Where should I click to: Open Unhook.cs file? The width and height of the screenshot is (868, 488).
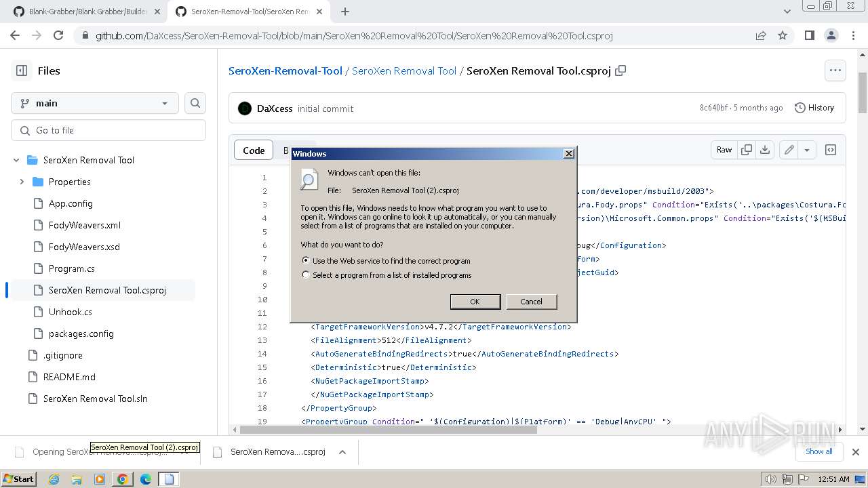[70, 312]
